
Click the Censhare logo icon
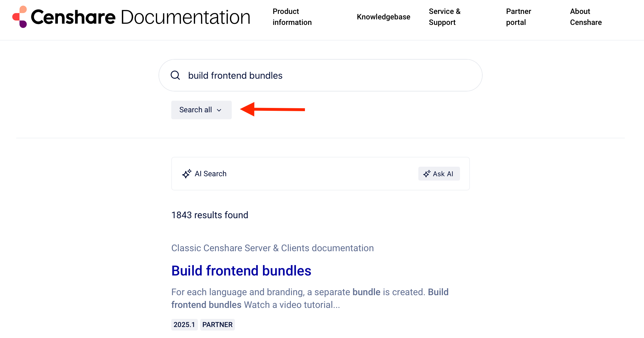click(x=20, y=17)
